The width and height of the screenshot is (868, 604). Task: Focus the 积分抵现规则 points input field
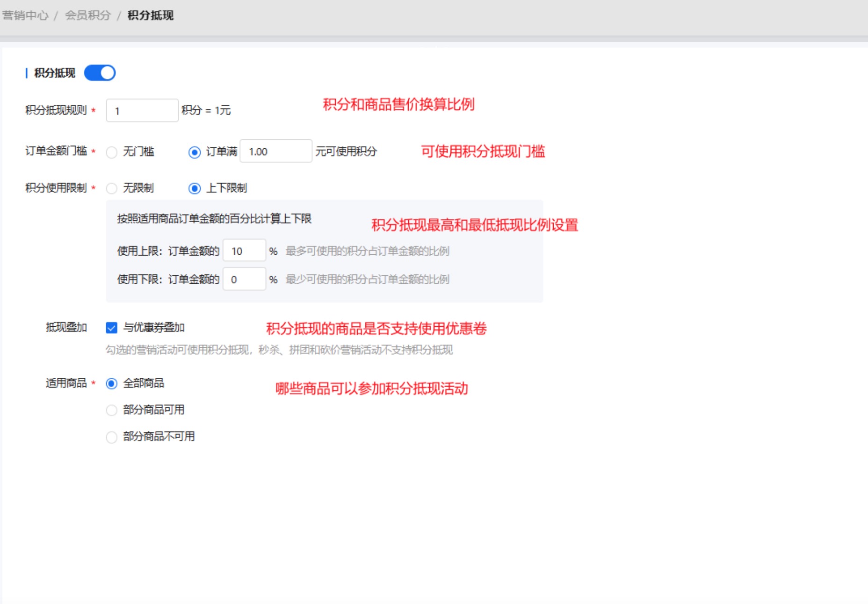click(142, 111)
